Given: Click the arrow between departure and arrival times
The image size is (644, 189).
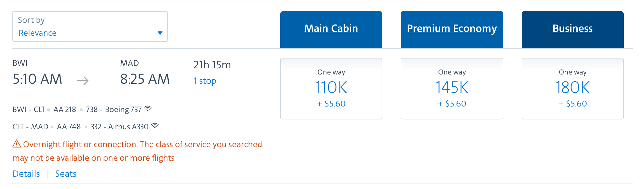Looking at the screenshot, I should [x=83, y=81].
